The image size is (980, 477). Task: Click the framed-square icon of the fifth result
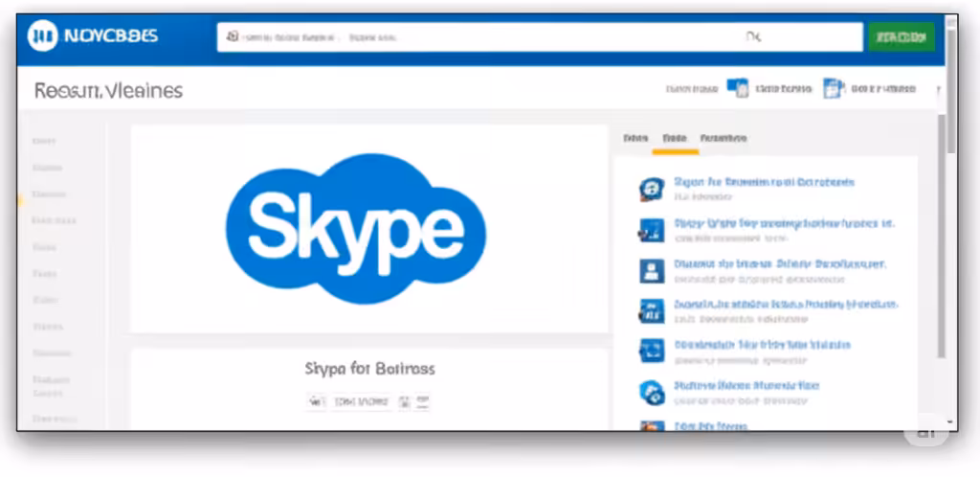(651, 351)
